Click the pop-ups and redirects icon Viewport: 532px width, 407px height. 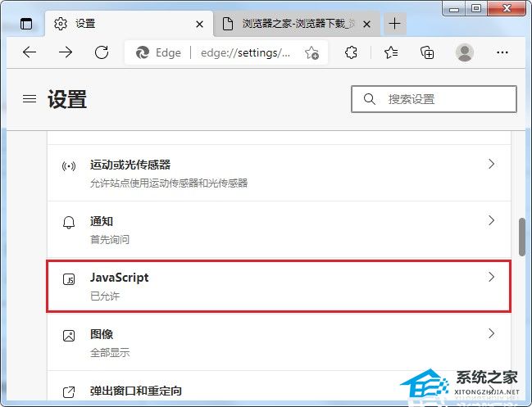point(69,392)
